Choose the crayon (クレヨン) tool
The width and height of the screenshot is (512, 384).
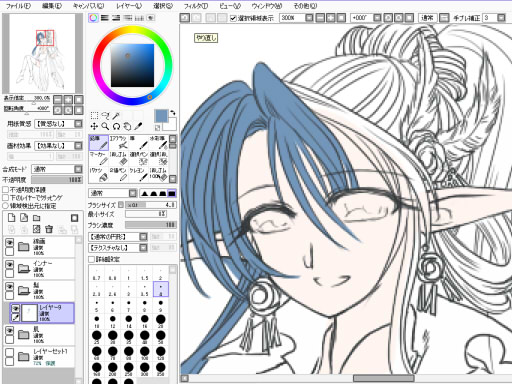pos(138,174)
